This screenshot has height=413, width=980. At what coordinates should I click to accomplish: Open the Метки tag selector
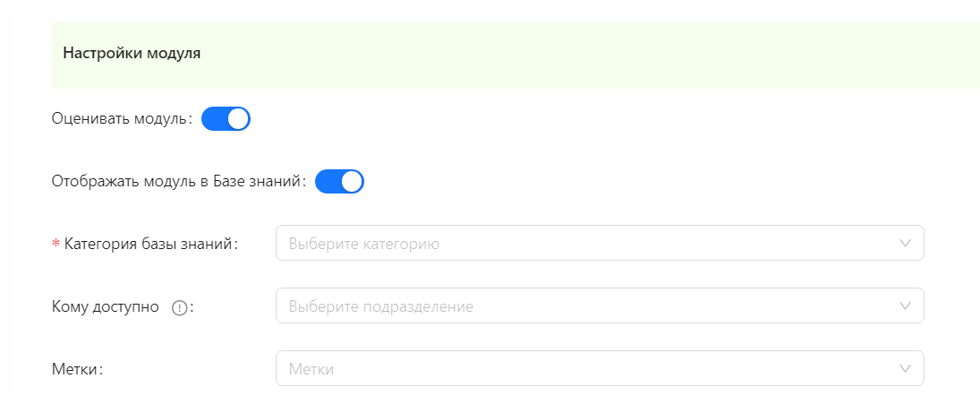coord(600,368)
